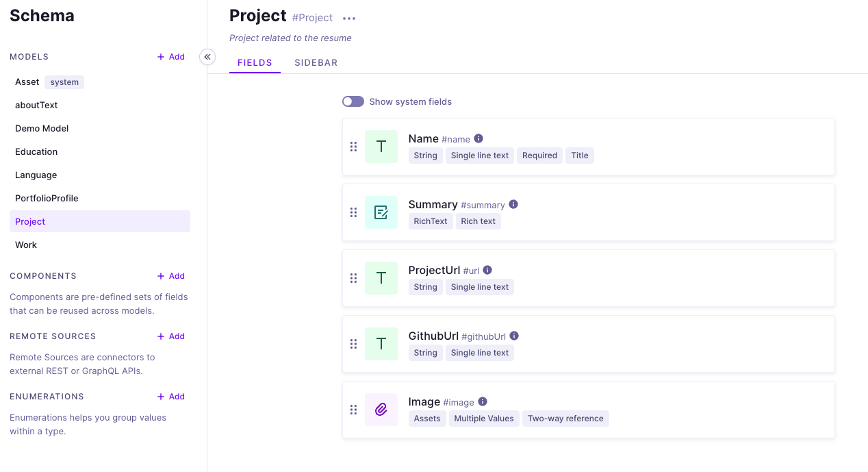The image size is (868, 472).
Task: Switch to the SIDEBAR tab
Action: pyautogui.click(x=316, y=62)
